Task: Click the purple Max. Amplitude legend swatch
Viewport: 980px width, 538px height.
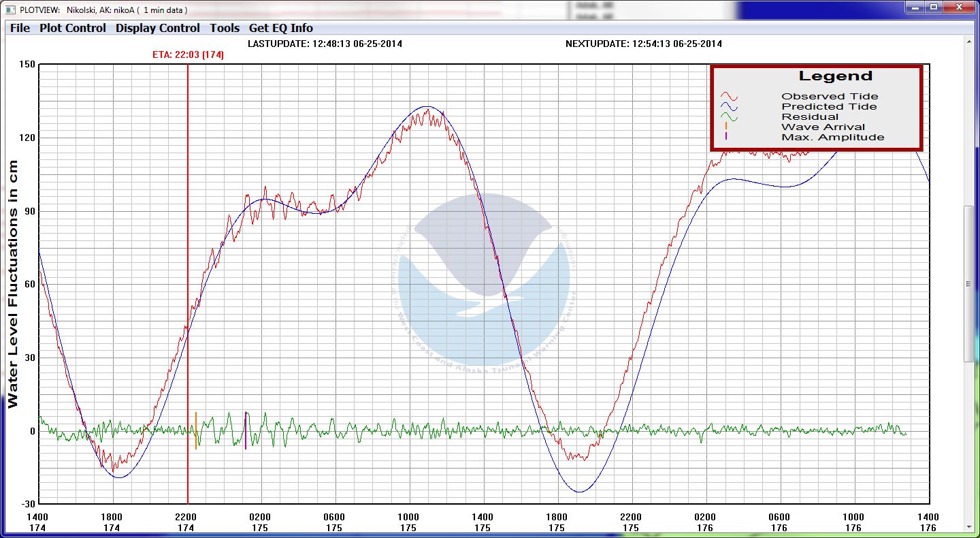Action: click(727, 136)
